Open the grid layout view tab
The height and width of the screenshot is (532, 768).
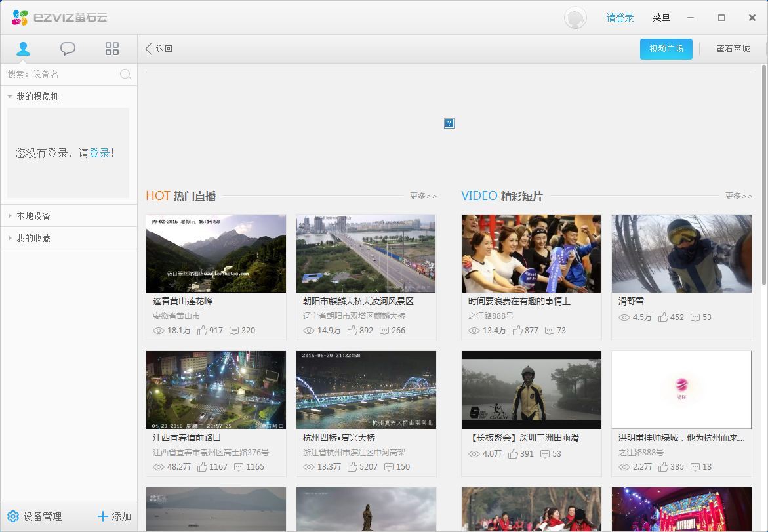tap(112, 49)
